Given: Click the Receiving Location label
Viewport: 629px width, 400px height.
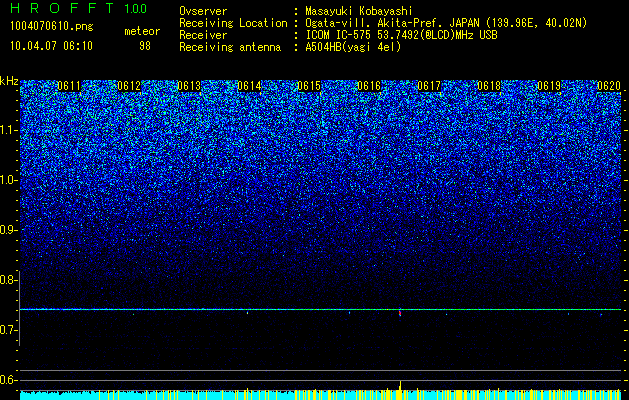Looking at the screenshot, I should (x=233, y=23).
